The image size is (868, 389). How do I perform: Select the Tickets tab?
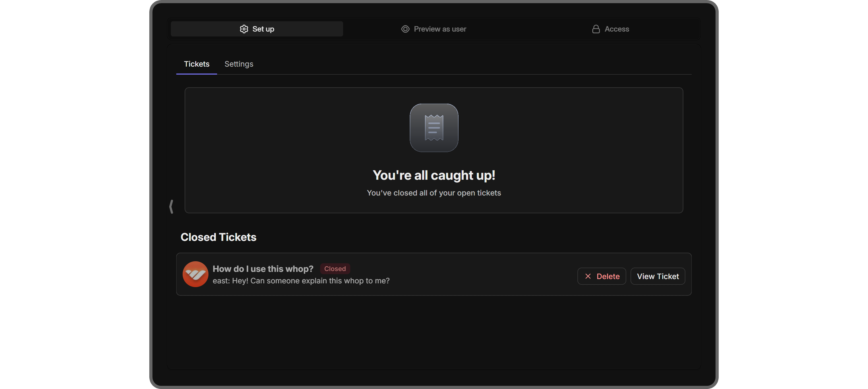196,64
